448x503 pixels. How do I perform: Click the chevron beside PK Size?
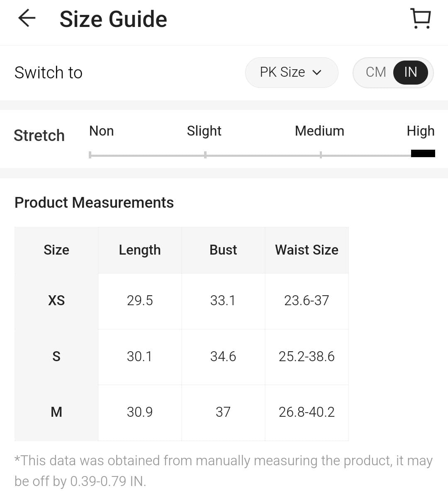tap(317, 73)
